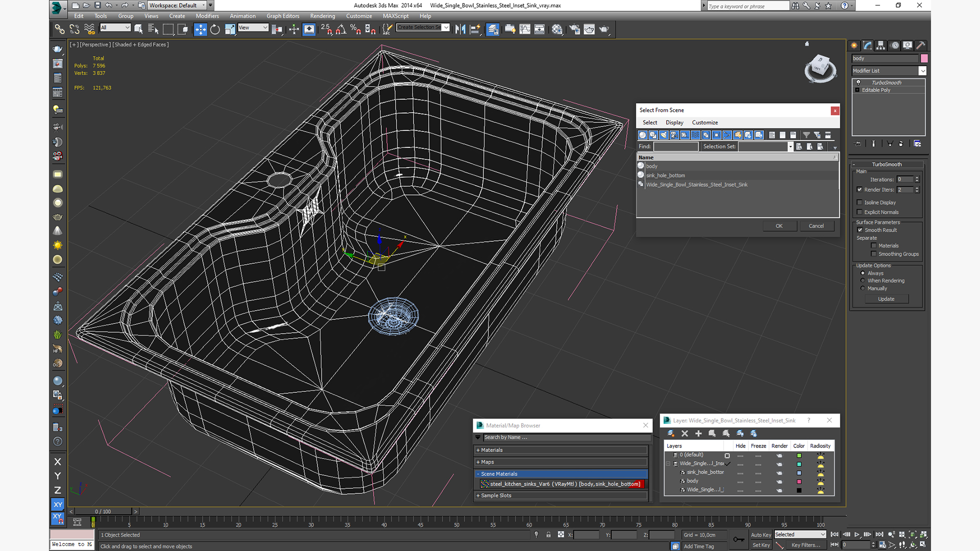The image size is (980, 551).
Task: Collapse the Scene Materials group
Action: 562,474
